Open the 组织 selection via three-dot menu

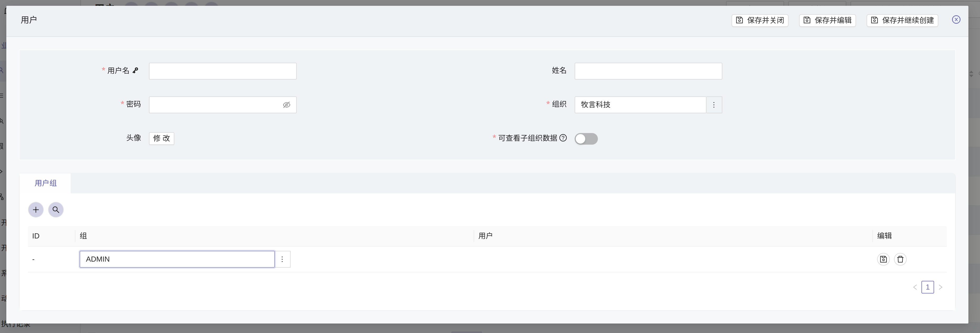click(714, 105)
